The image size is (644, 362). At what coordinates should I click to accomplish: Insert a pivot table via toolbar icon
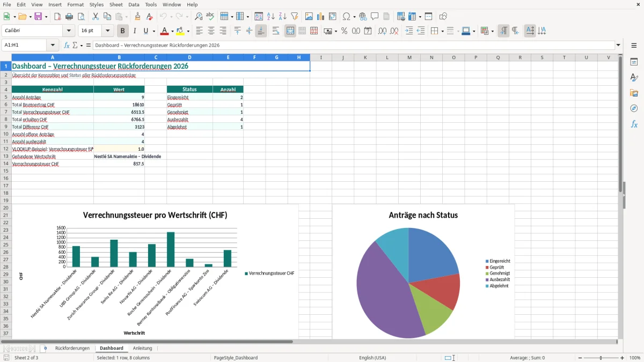(x=333, y=17)
